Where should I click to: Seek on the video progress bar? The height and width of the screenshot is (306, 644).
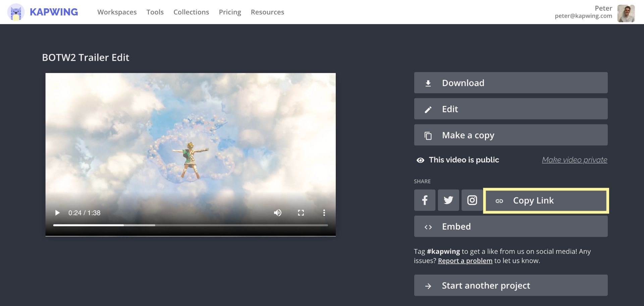191,225
